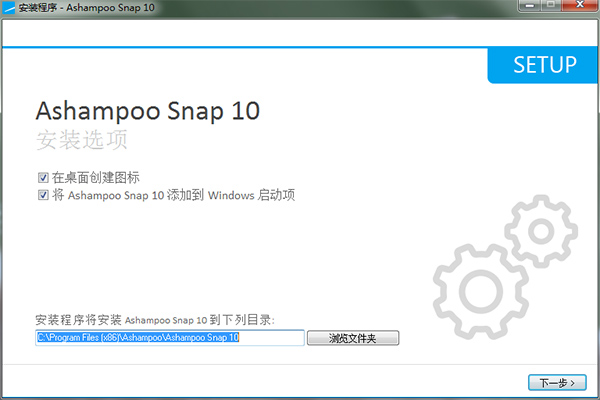Viewport: 600px width, 400px height.
Task: Proceed with the 下一步 button
Action: pos(557,382)
